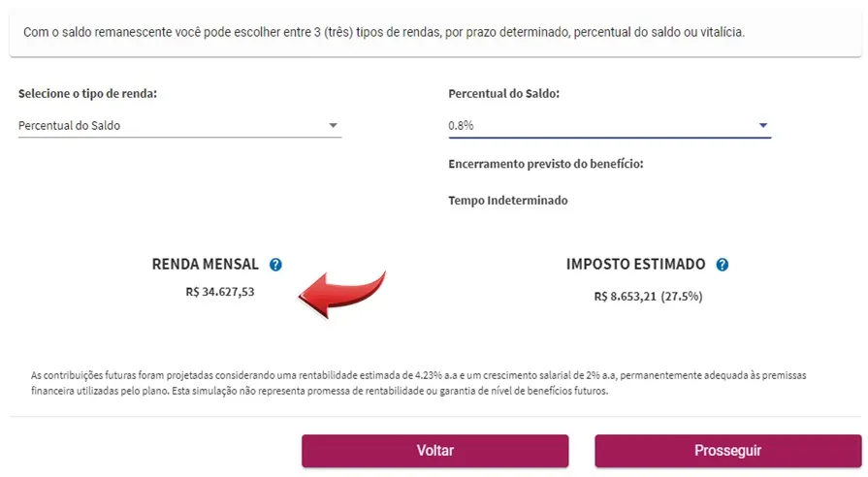Image resolution: width=868 pixels, height=477 pixels.
Task: Click the info banner about saldo remanescente
Action: pos(435,33)
